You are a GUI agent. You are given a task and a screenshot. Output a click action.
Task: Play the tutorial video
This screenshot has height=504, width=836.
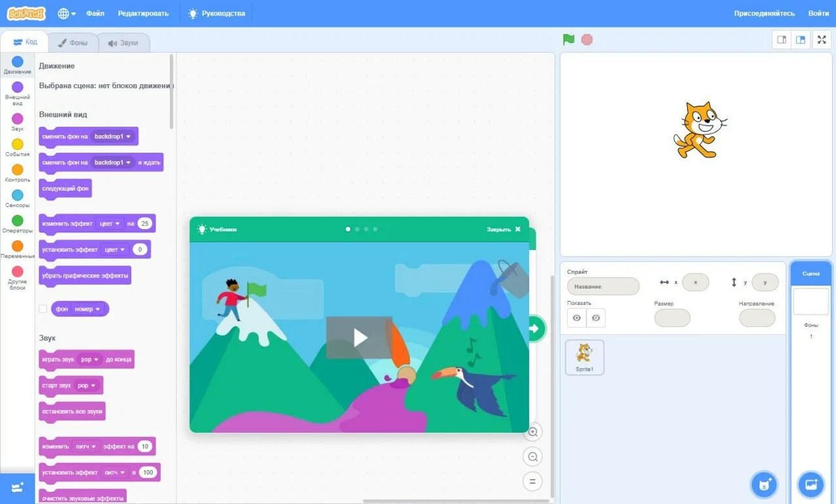click(x=359, y=338)
